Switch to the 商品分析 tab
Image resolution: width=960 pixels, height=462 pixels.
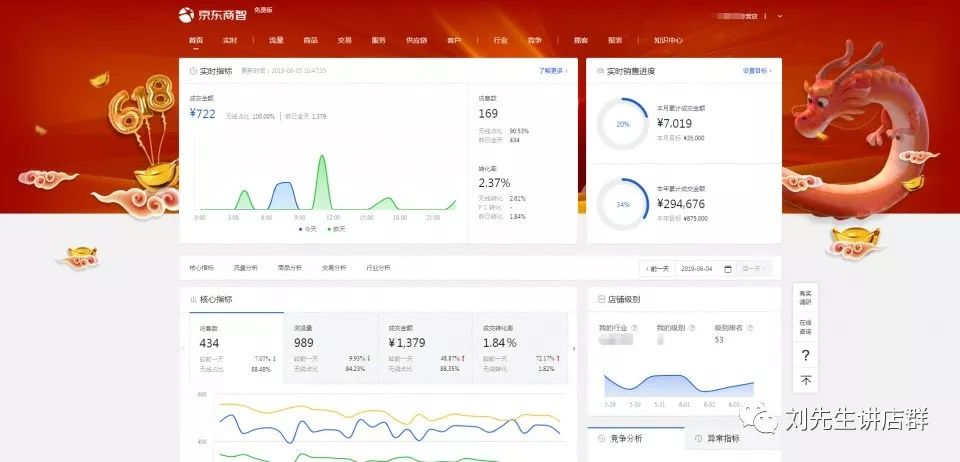coord(290,268)
